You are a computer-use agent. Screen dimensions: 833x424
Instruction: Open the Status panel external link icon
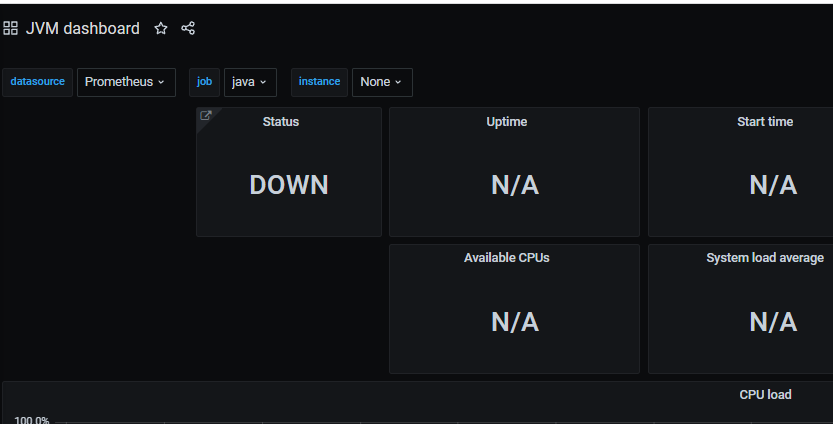coord(206,115)
